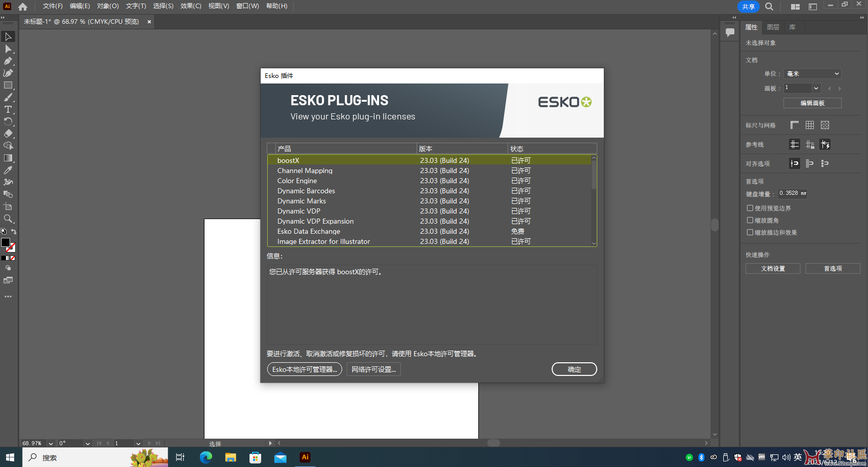The image size is (868, 467).
Task: Select the Direct Selection tool
Action: (x=8, y=49)
